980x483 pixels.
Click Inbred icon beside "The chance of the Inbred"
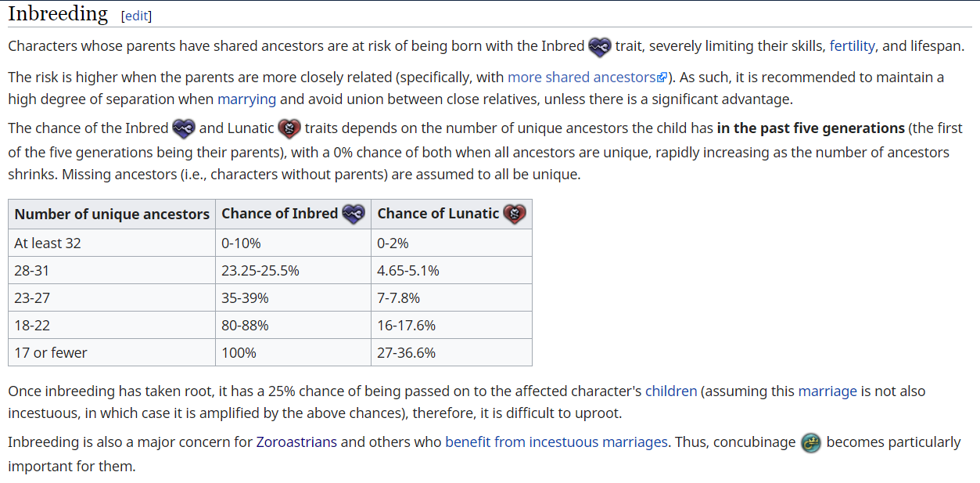184,128
